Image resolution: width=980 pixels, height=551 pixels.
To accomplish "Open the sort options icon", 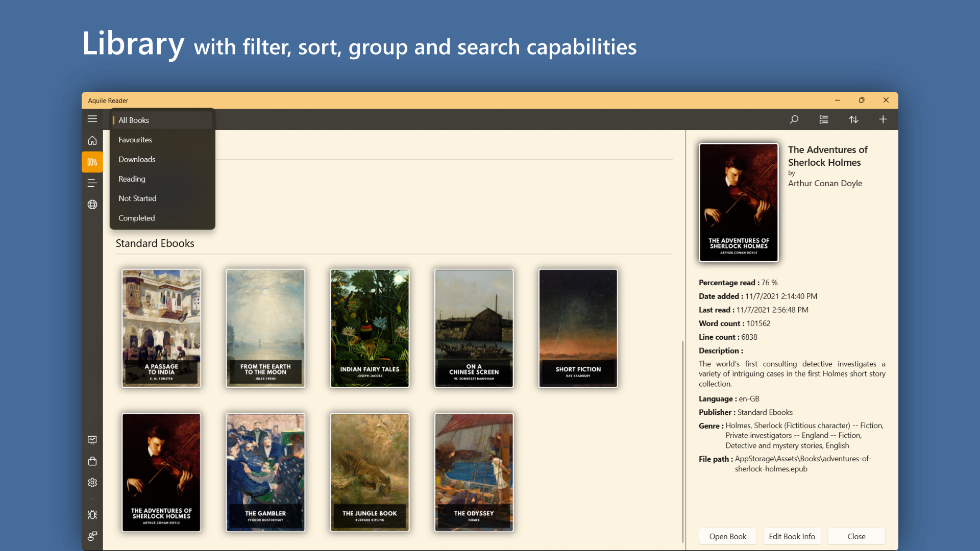I will (854, 119).
